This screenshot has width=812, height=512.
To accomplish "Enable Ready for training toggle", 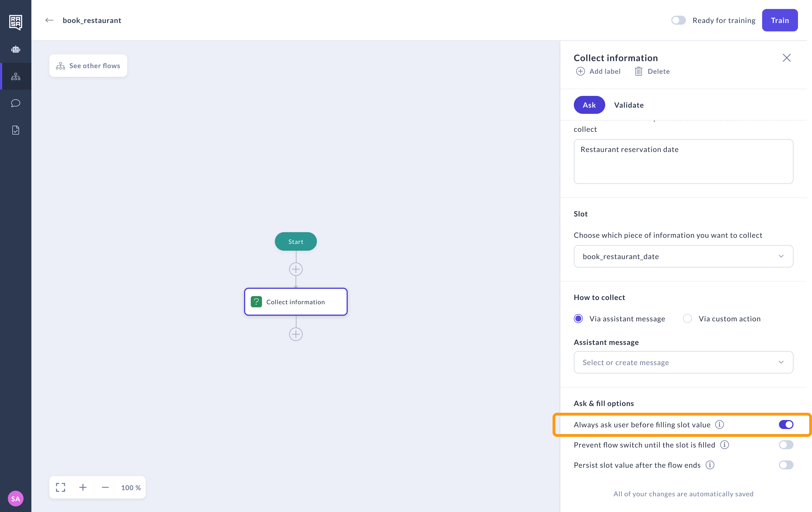I will 678,20.
